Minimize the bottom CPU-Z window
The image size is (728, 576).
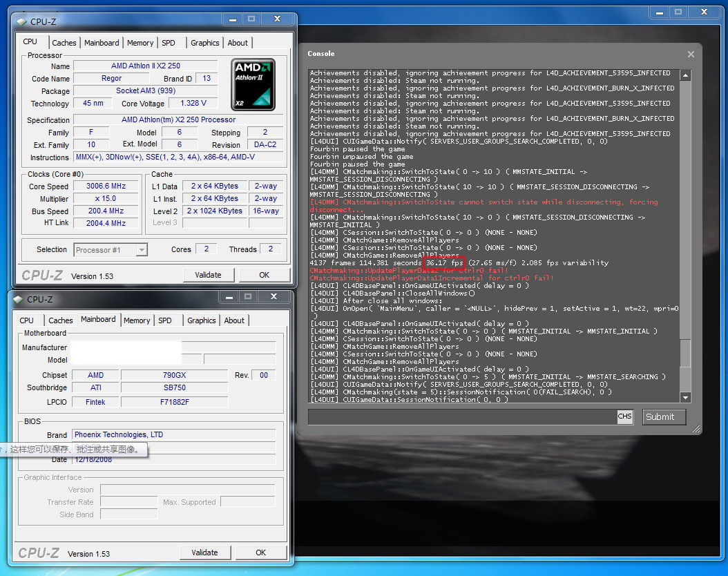click(x=229, y=296)
